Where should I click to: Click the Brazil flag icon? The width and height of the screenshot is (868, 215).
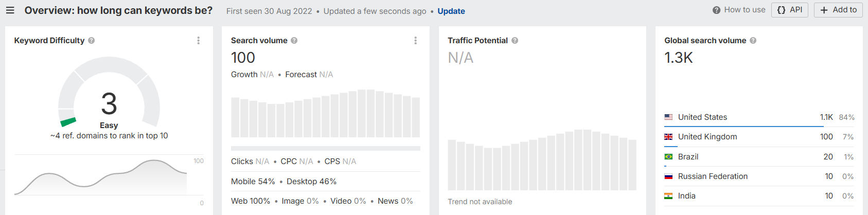668,157
